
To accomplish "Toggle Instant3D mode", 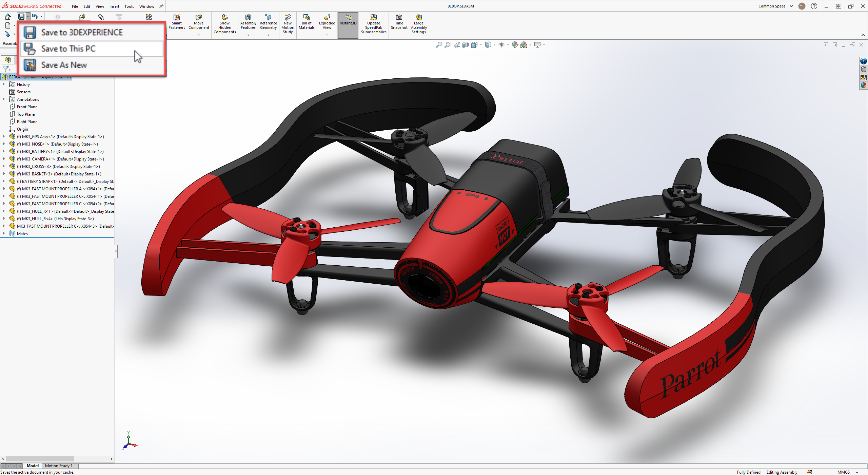I will pyautogui.click(x=348, y=25).
